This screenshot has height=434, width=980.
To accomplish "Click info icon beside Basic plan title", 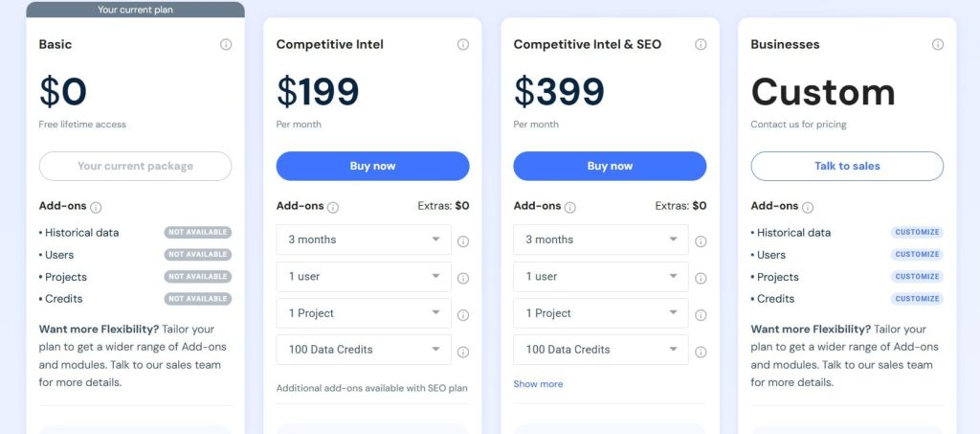I will (x=226, y=44).
